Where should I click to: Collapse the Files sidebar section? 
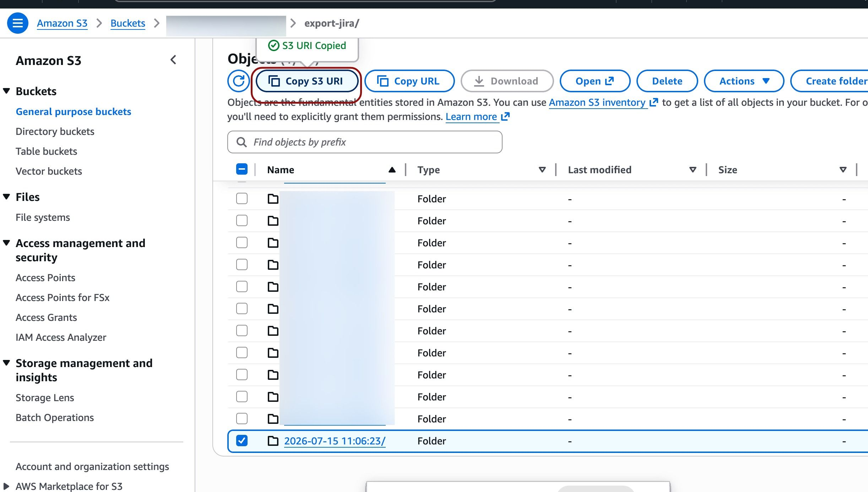(6, 197)
